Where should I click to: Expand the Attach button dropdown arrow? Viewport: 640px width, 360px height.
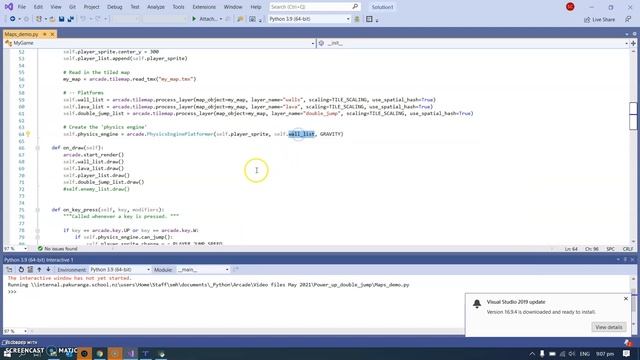[221, 19]
